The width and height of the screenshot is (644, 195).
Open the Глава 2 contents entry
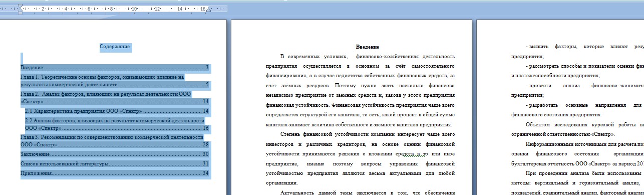click(x=115, y=97)
